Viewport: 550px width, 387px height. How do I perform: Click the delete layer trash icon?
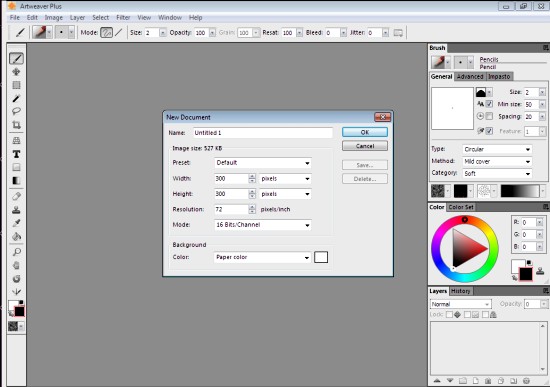point(488,381)
